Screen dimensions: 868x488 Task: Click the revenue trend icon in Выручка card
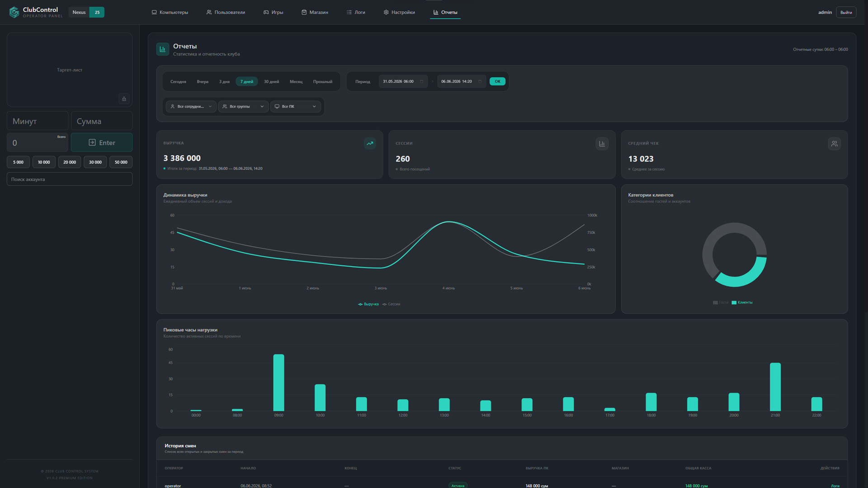pyautogui.click(x=370, y=143)
